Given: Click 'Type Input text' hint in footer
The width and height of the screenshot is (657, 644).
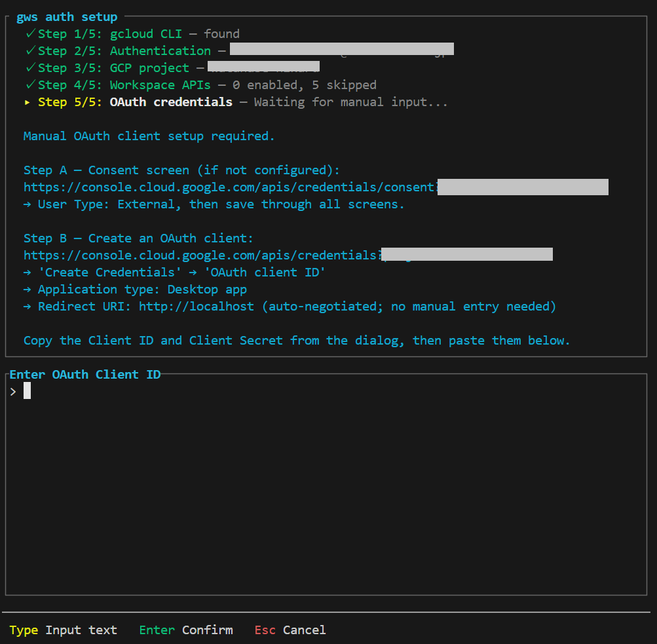Looking at the screenshot, I should (x=64, y=630).
